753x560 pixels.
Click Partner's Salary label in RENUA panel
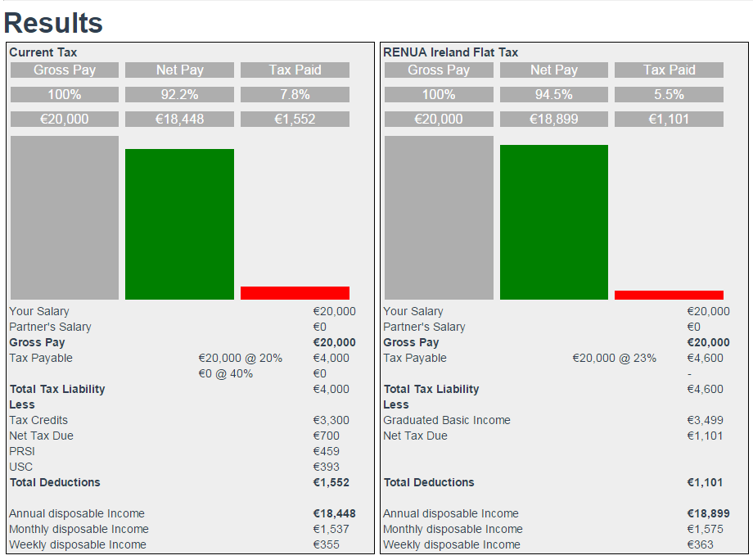coord(424,327)
